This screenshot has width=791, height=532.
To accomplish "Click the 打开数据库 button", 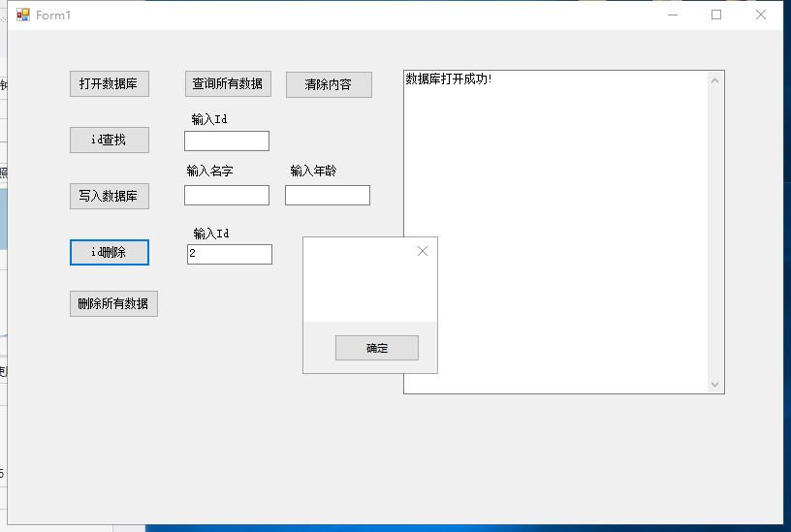I will pos(109,84).
